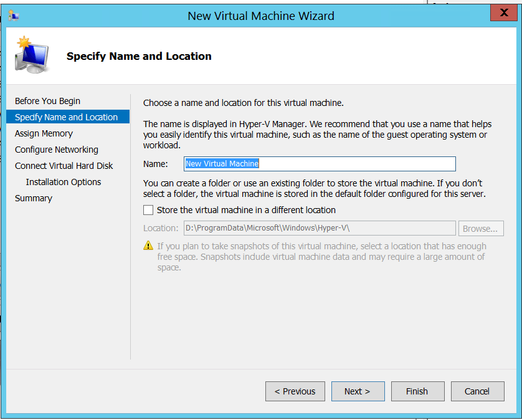Open the Installation Options step
This screenshot has width=522, height=420.
[64, 182]
